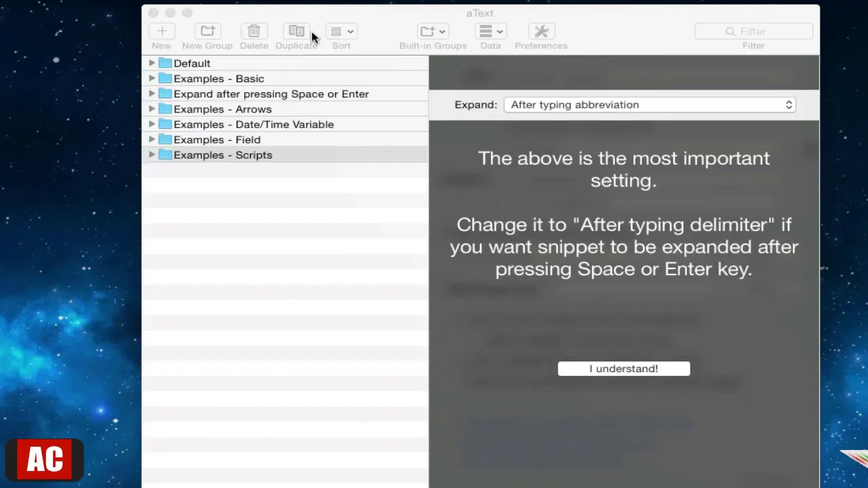Expand 'Expand after pressing Space or Enter' group
The image size is (868, 488).
152,94
